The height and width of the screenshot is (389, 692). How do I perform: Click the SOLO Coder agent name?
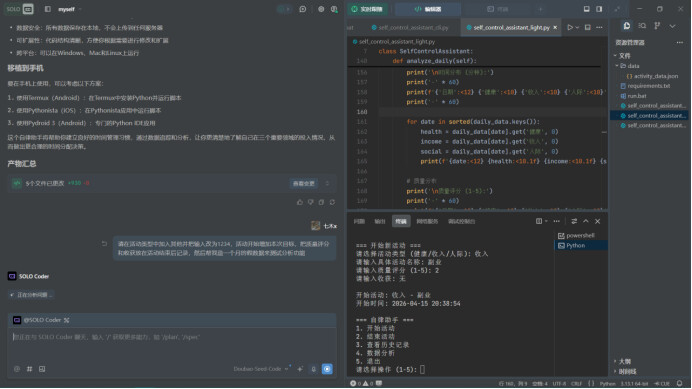[34, 276]
